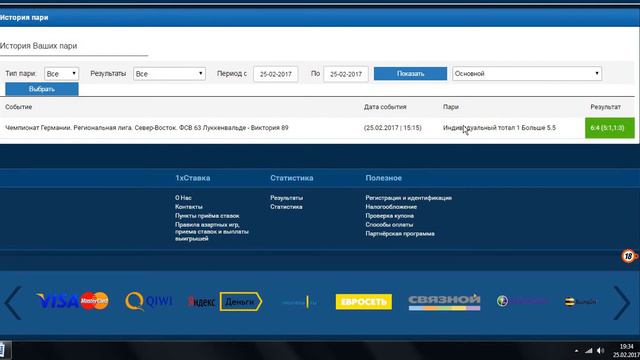Click the 18+ age restriction icon
The height and width of the screenshot is (360, 640).
coord(629,256)
